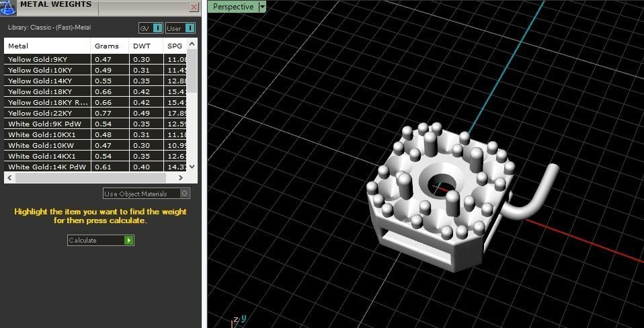Click the 0.61 grams value for 14K PdW
Screen dimensions: 644x328
[x=103, y=167]
